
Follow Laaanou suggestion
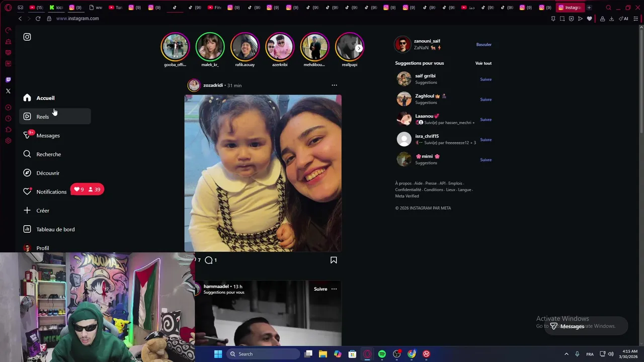click(486, 120)
